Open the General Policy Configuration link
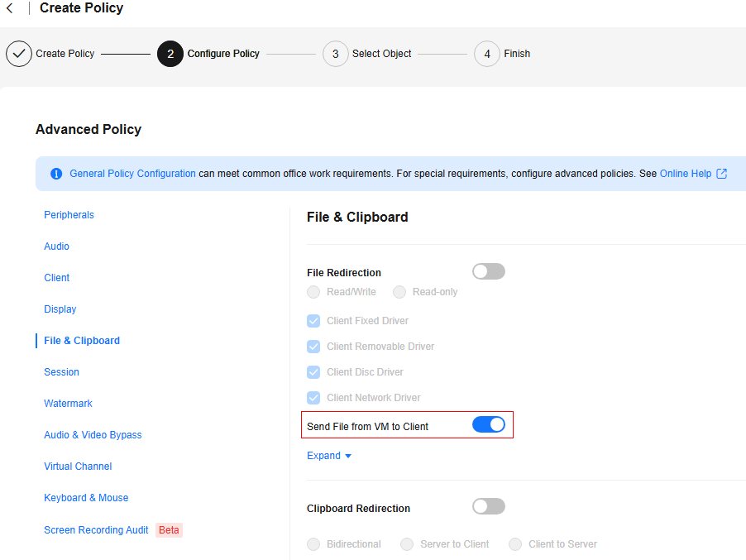The image size is (746, 560). point(132,174)
